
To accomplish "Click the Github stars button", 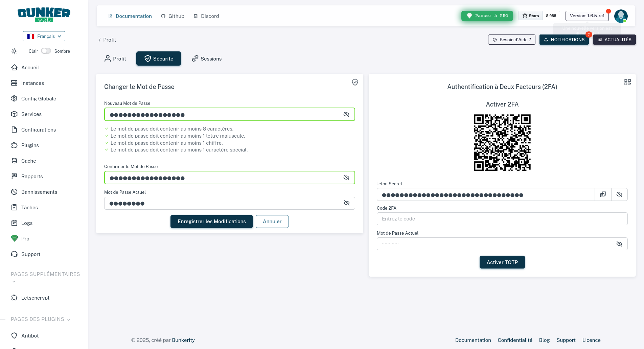I will [531, 16].
